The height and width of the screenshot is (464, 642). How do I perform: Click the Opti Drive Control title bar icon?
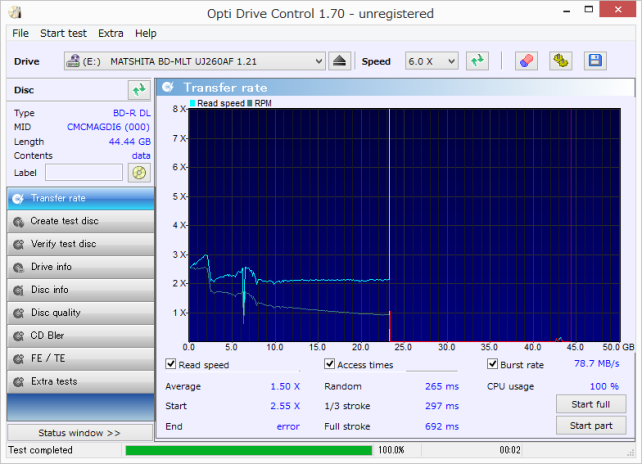15,13
